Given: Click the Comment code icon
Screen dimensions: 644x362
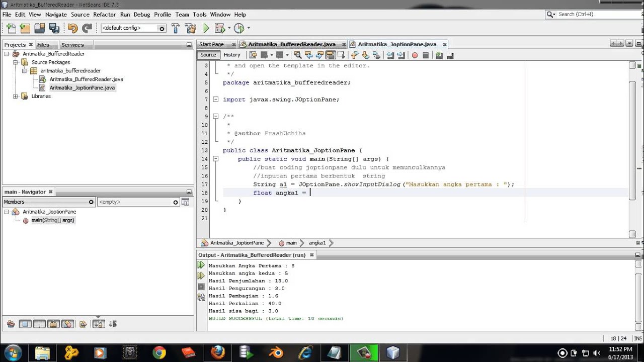Looking at the screenshot, I should (x=439, y=55).
